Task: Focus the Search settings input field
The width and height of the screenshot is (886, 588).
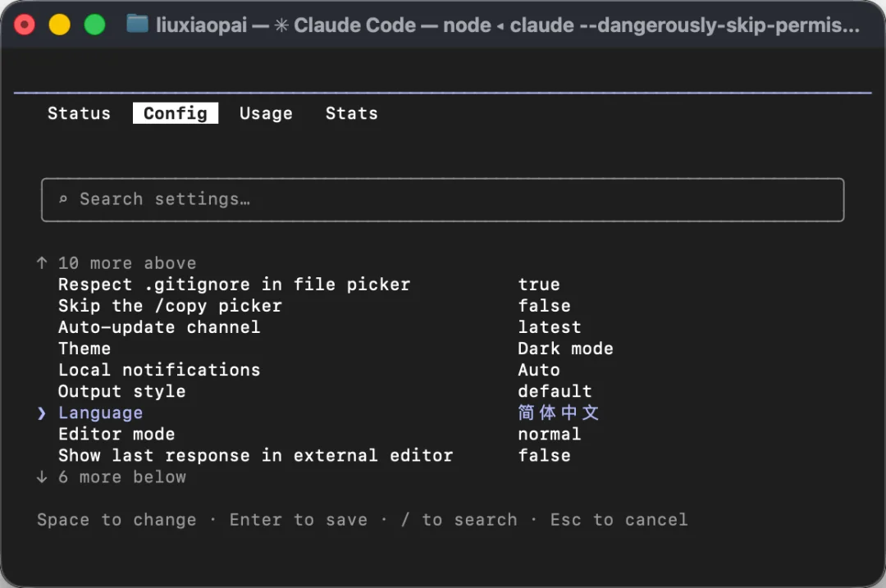Action: pyautogui.click(x=442, y=199)
